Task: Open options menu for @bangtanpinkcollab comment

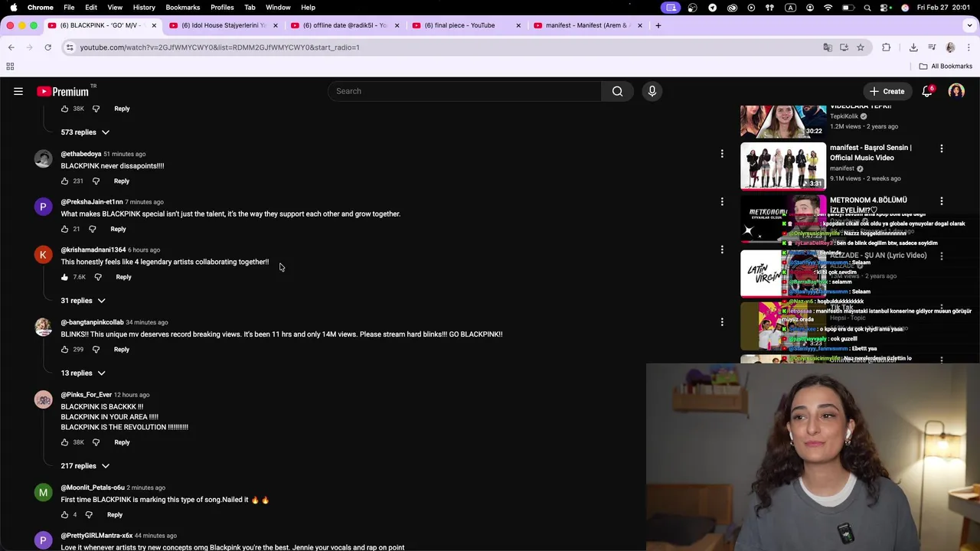Action: coord(722,322)
